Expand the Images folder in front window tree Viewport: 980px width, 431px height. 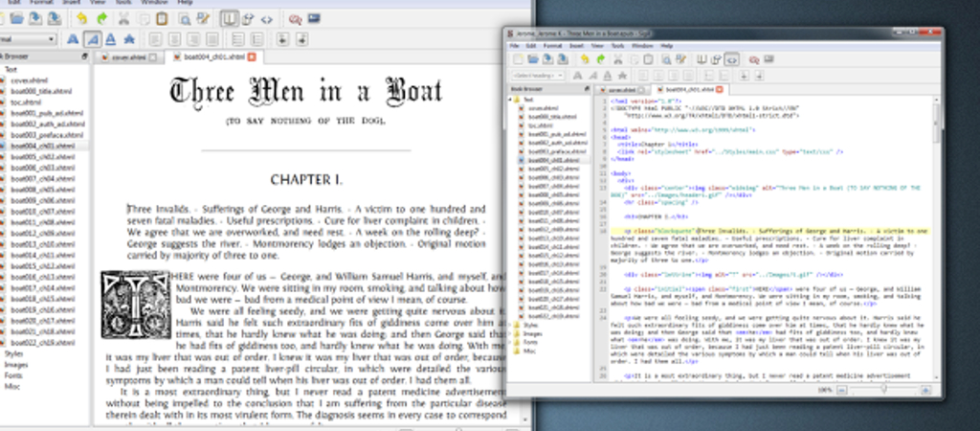511,334
